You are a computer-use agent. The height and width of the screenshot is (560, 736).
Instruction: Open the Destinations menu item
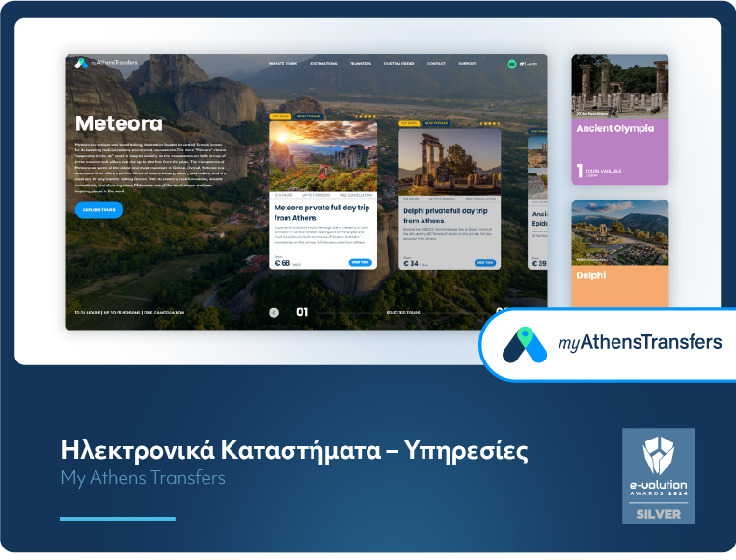pos(324,64)
